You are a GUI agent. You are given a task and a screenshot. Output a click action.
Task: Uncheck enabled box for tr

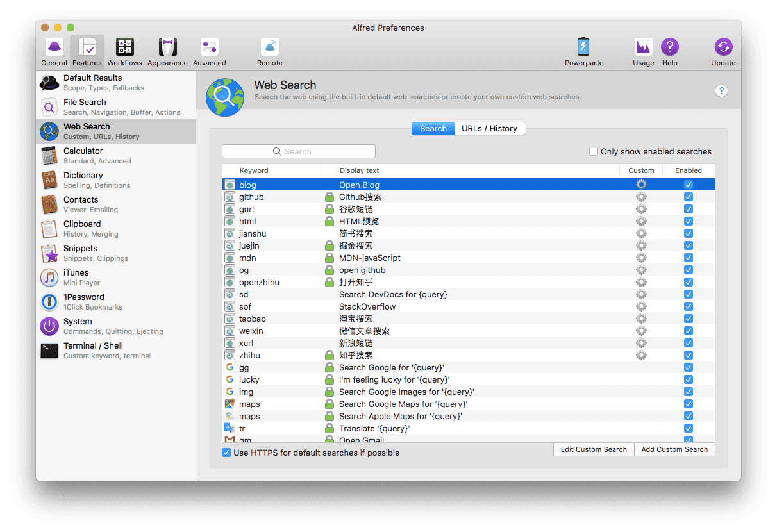[689, 428]
